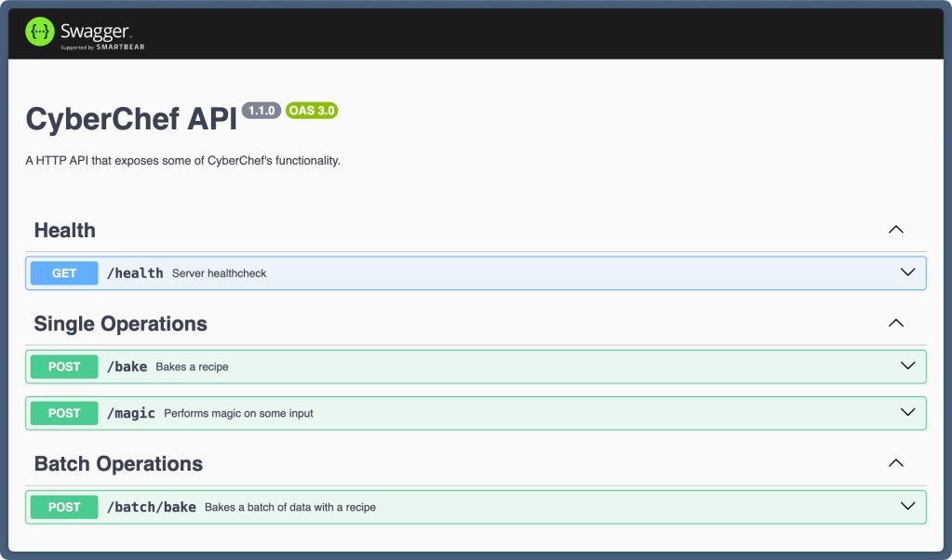Open the /bake endpoint path

pos(127,367)
